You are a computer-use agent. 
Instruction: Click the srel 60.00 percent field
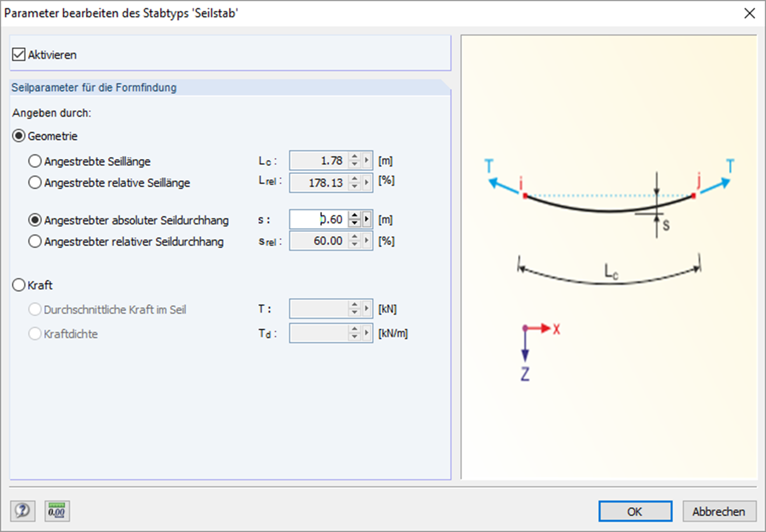click(318, 241)
